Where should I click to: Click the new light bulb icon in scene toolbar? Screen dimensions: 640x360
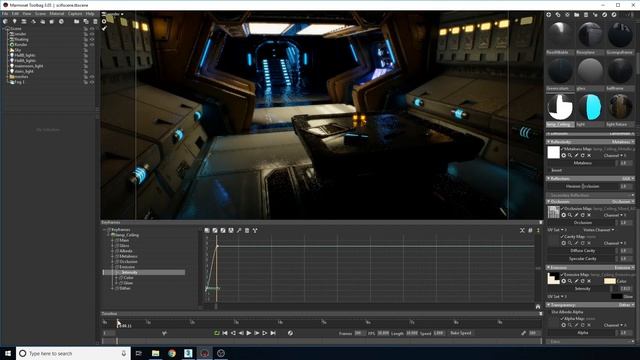tap(15, 21)
